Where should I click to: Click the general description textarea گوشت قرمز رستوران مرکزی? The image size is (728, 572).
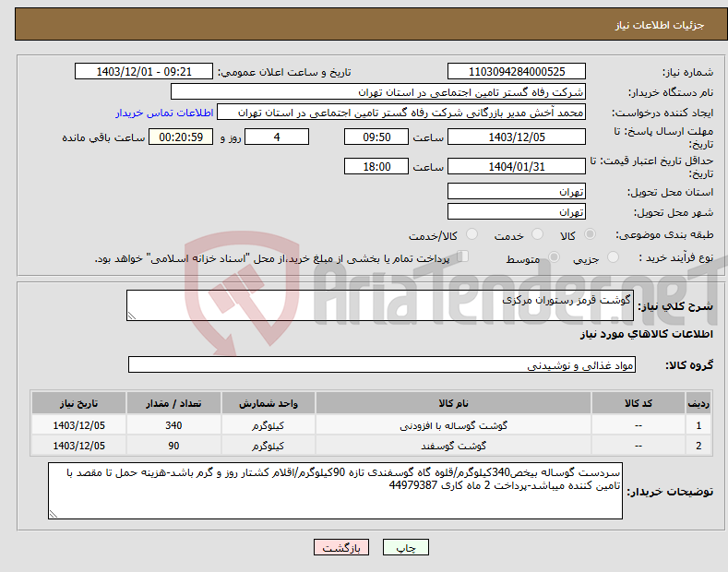[380, 305]
